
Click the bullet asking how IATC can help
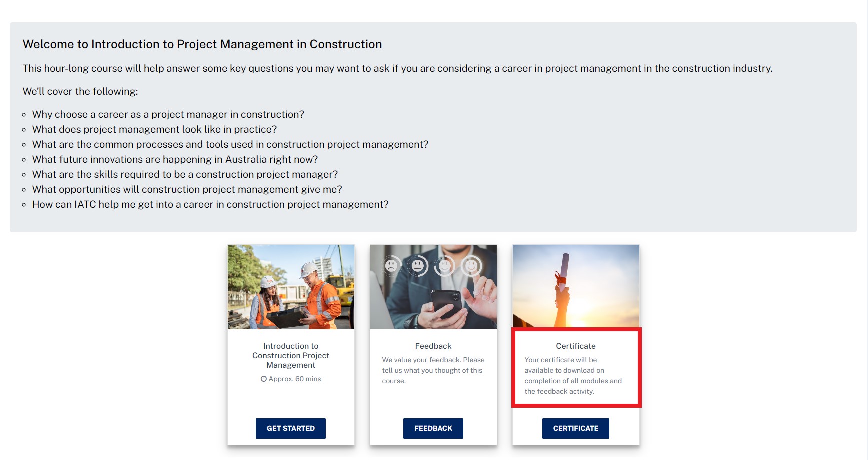coord(210,204)
